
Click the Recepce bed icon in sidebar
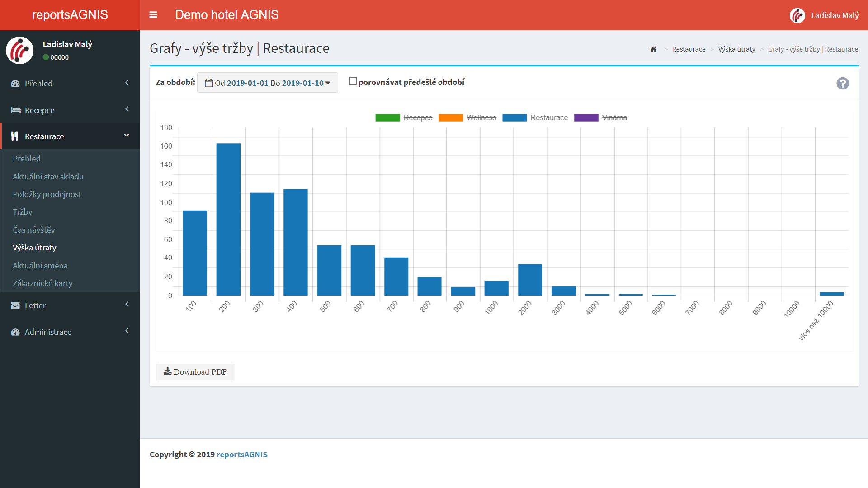(16, 110)
